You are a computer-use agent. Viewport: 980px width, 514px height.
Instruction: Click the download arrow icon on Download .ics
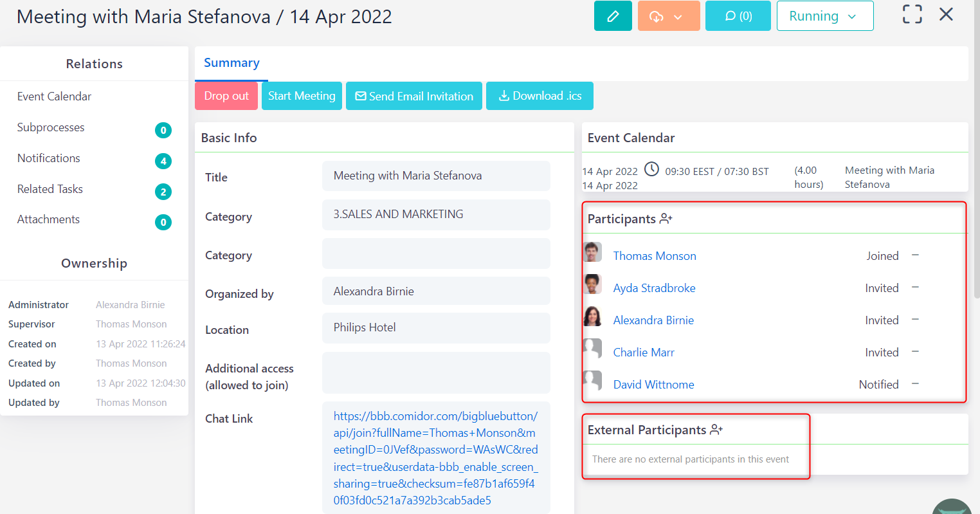coord(504,95)
